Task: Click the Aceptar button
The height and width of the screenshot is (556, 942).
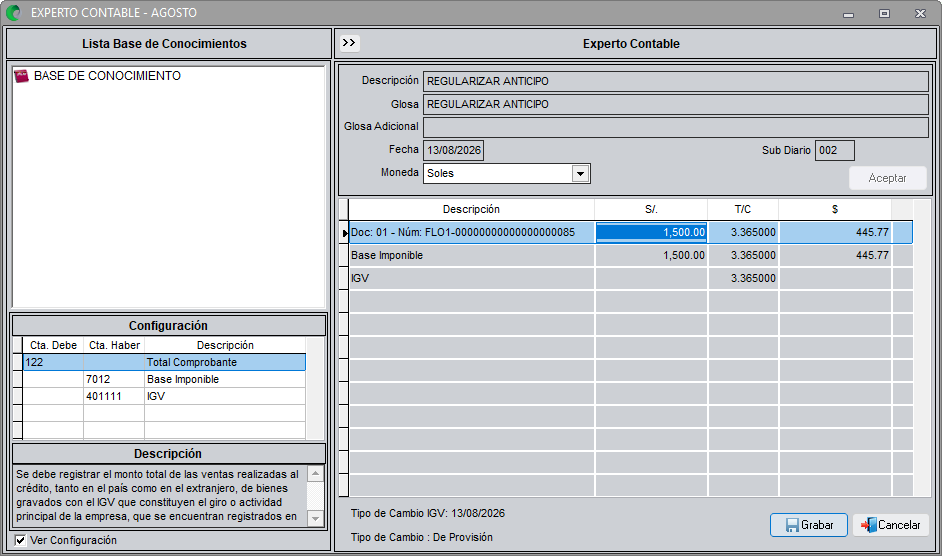Action: (887, 178)
